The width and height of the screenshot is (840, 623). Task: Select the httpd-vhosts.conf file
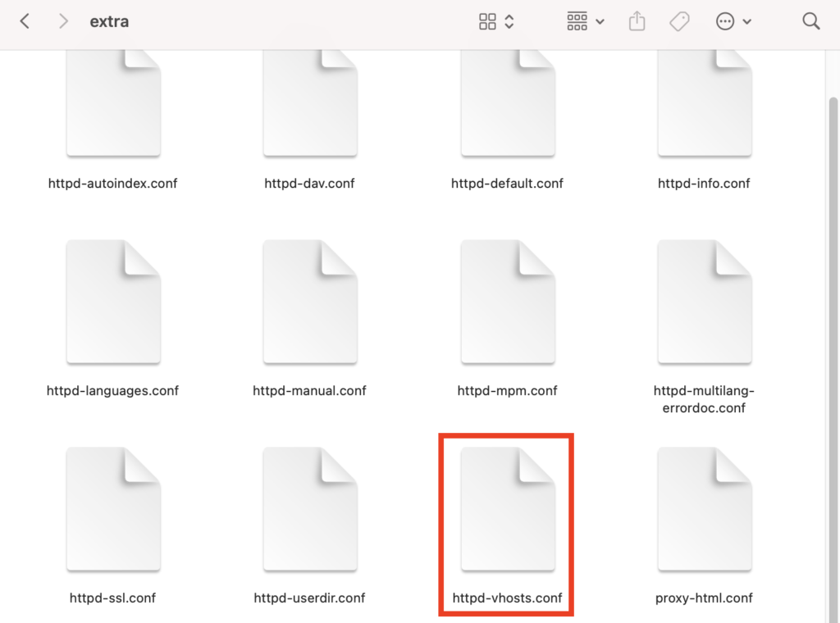(x=507, y=510)
